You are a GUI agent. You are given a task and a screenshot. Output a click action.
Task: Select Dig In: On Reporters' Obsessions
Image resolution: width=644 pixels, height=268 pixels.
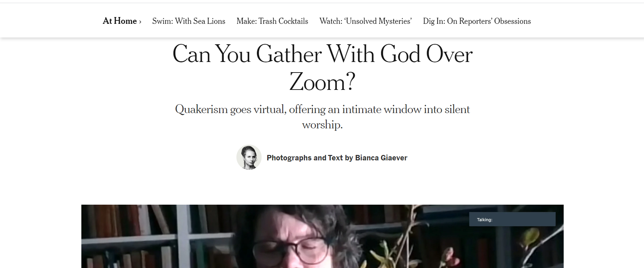click(477, 21)
